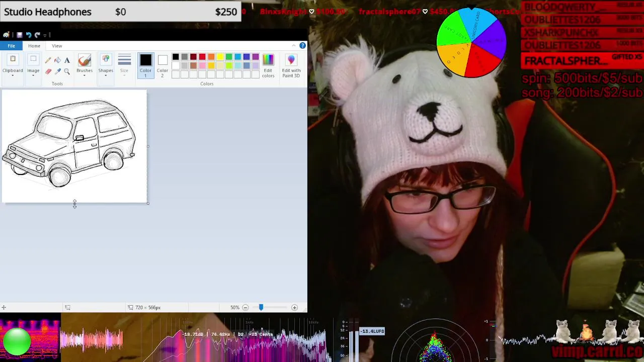Switch to the Home ribbon tab
This screenshot has width=644, height=362.
[x=34, y=46]
